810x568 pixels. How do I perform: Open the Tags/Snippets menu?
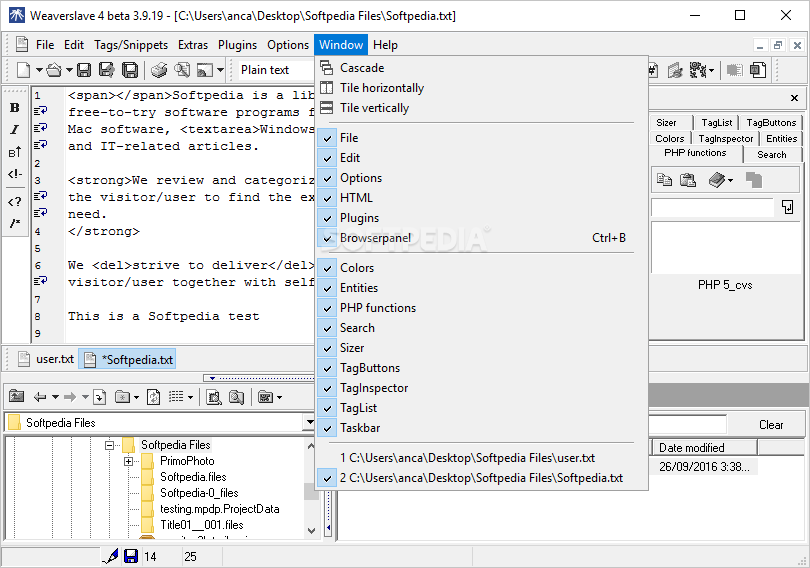click(x=131, y=45)
